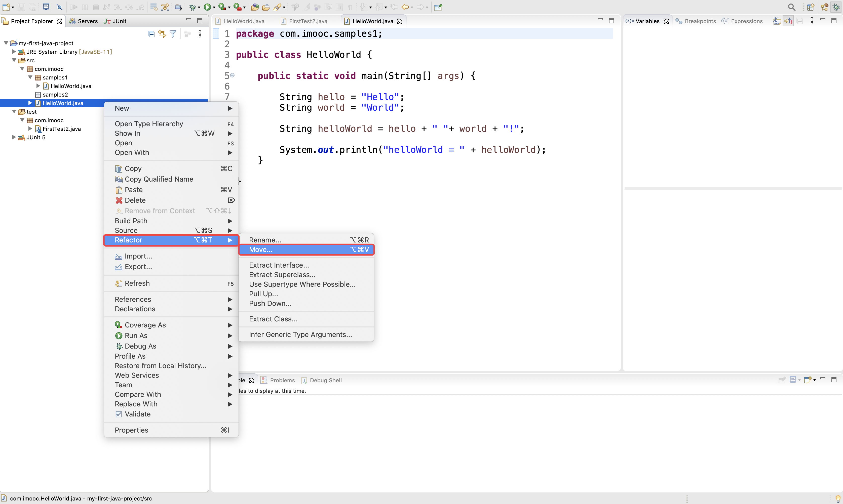Open the Build Path submenu

coord(171,221)
